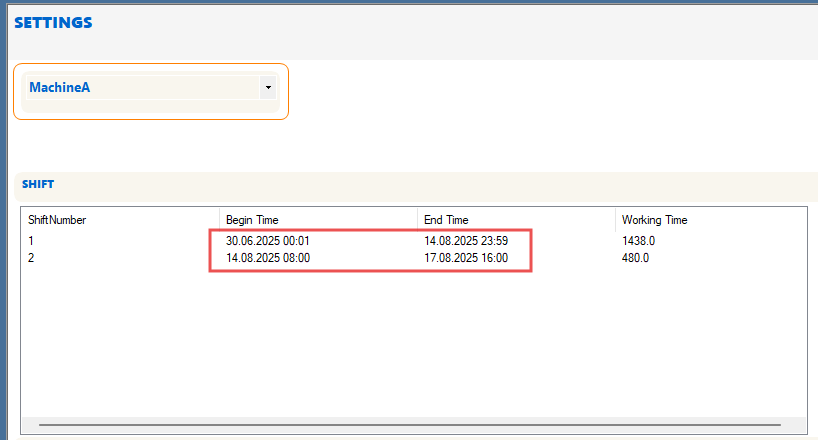Click the End Time column header

tap(446, 220)
